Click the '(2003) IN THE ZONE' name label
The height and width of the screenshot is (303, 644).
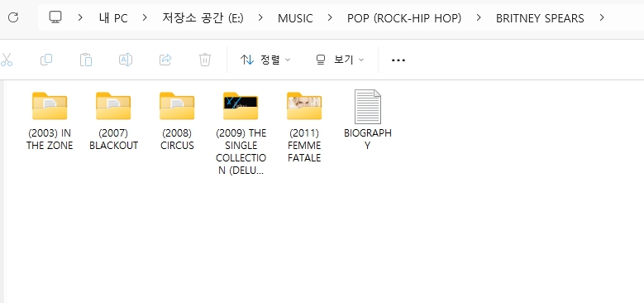coord(50,139)
